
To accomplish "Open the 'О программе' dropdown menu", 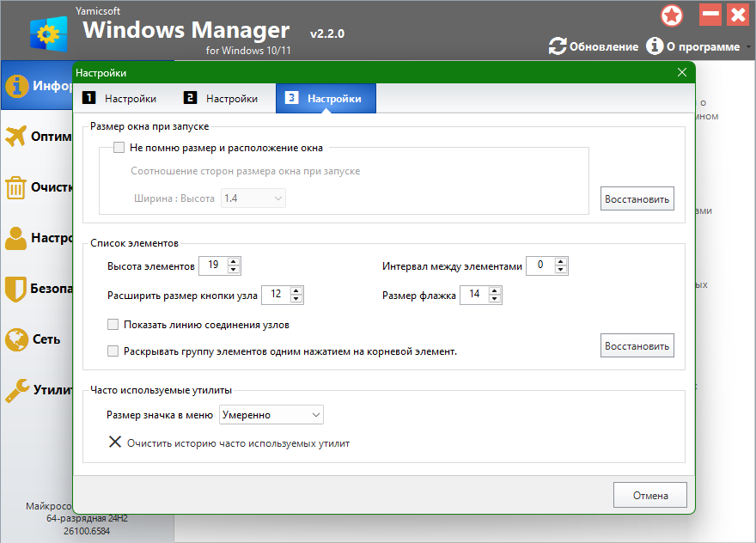I will coord(700,46).
